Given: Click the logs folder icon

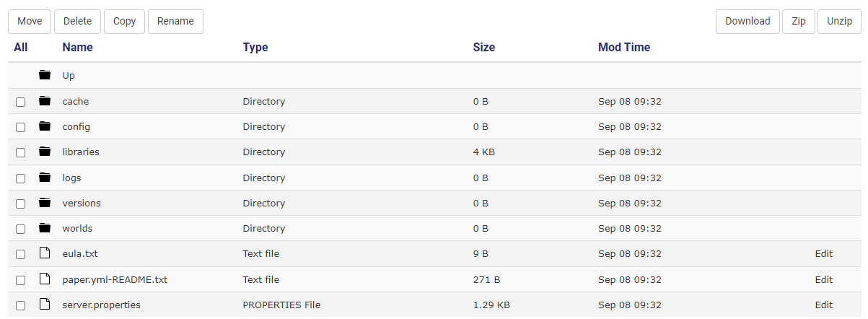Looking at the screenshot, I should (45, 178).
